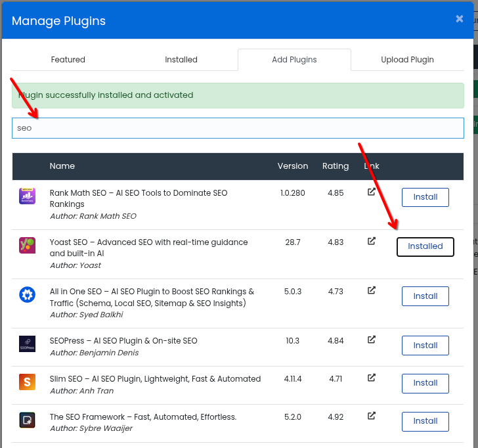Click the Yoast SEO plugin logo
478x448 pixels.
(27, 246)
